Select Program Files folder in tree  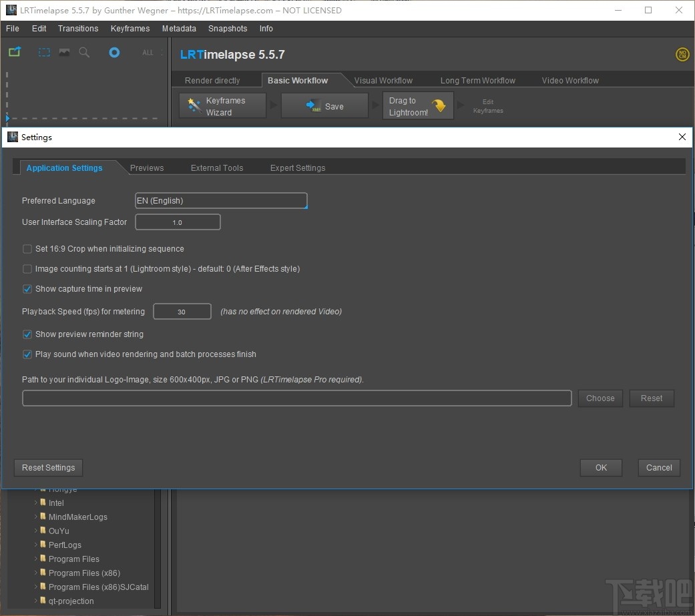click(74, 559)
